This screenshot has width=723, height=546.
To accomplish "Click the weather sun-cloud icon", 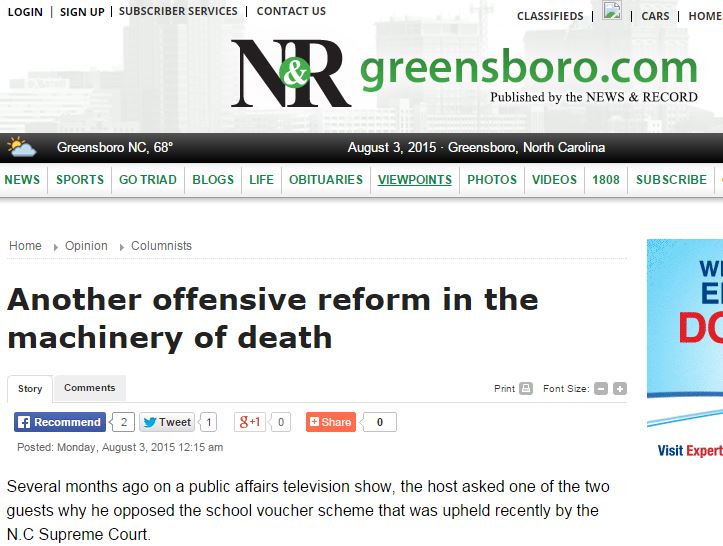I will tap(22, 148).
